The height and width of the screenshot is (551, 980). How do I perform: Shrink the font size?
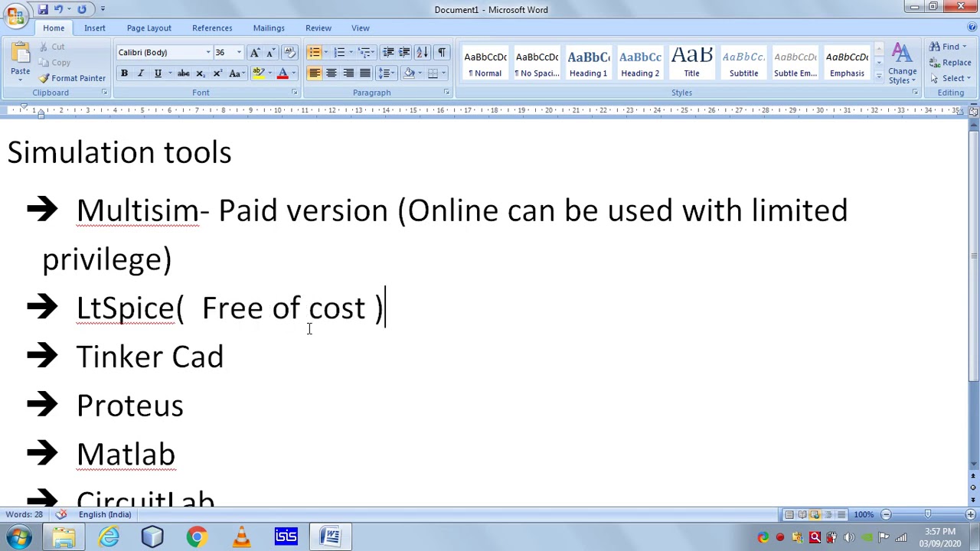[270, 52]
